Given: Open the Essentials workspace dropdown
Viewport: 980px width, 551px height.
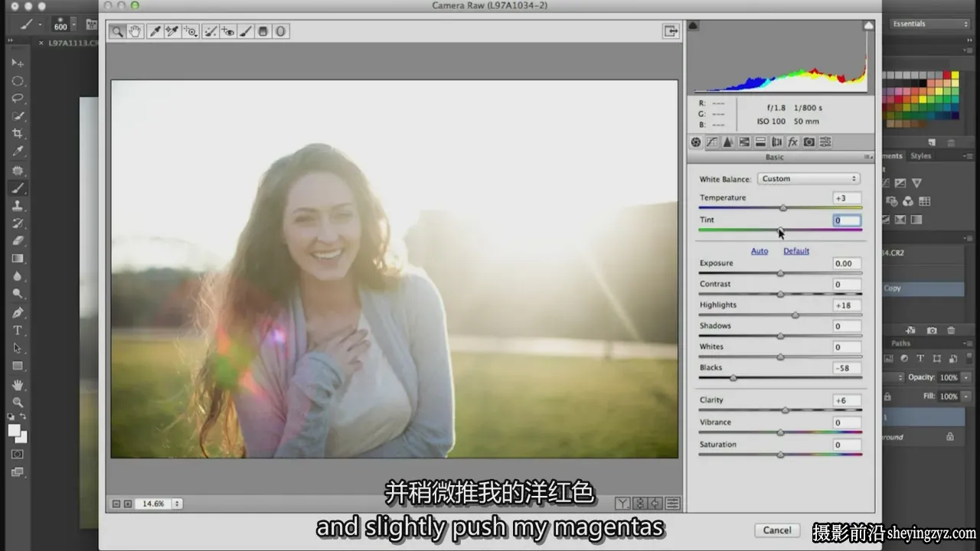Looking at the screenshot, I should [930, 24].
